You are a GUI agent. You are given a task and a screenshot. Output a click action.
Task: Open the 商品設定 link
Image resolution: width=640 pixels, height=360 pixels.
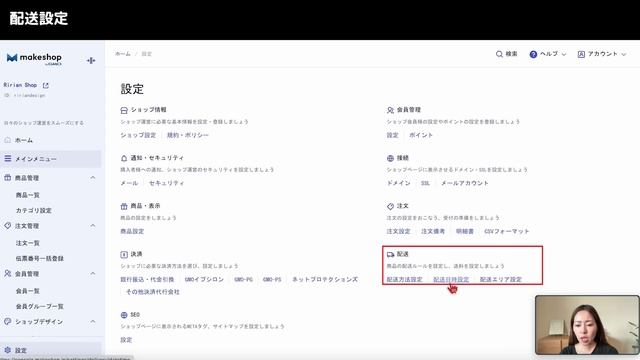[x=132, y=231]
